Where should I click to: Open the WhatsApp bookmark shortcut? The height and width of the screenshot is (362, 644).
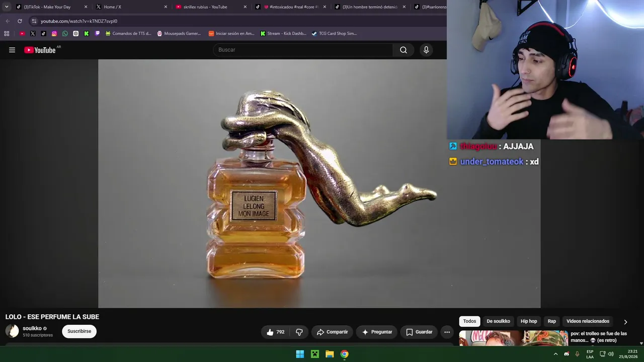(x=65, y=34)
